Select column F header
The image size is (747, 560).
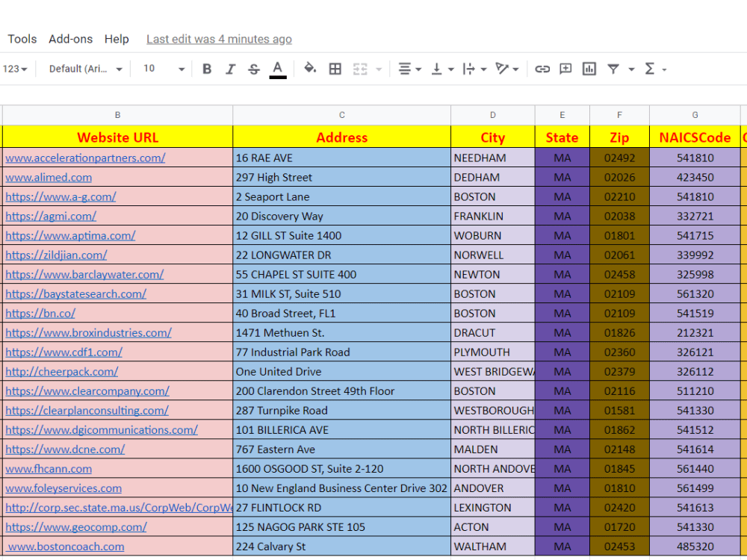point(619,115)
